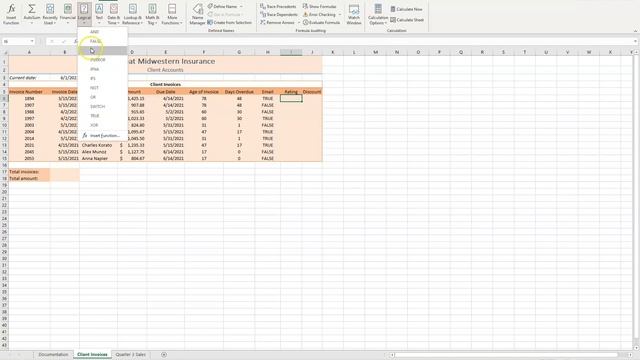Click cell with name Alex Munoz
Screen dimensions: 640x360
(x=98, y=152)
